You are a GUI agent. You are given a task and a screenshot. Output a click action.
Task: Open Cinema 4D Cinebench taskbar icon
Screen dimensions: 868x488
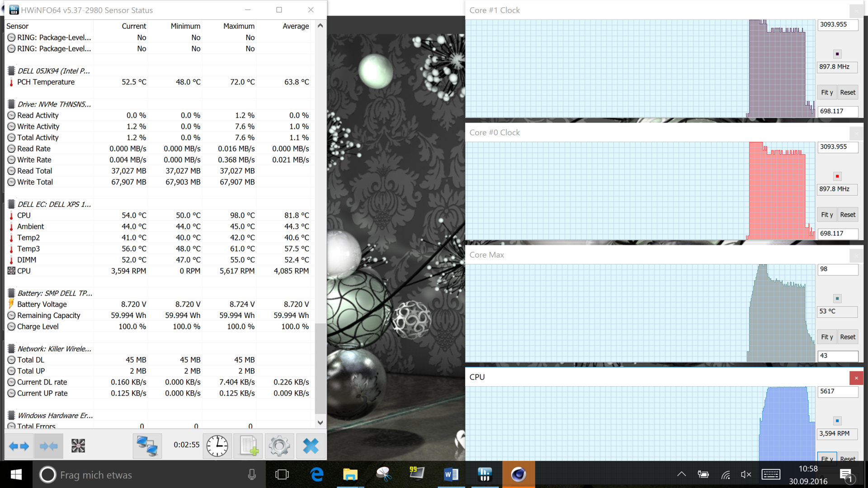coord(518,474)
